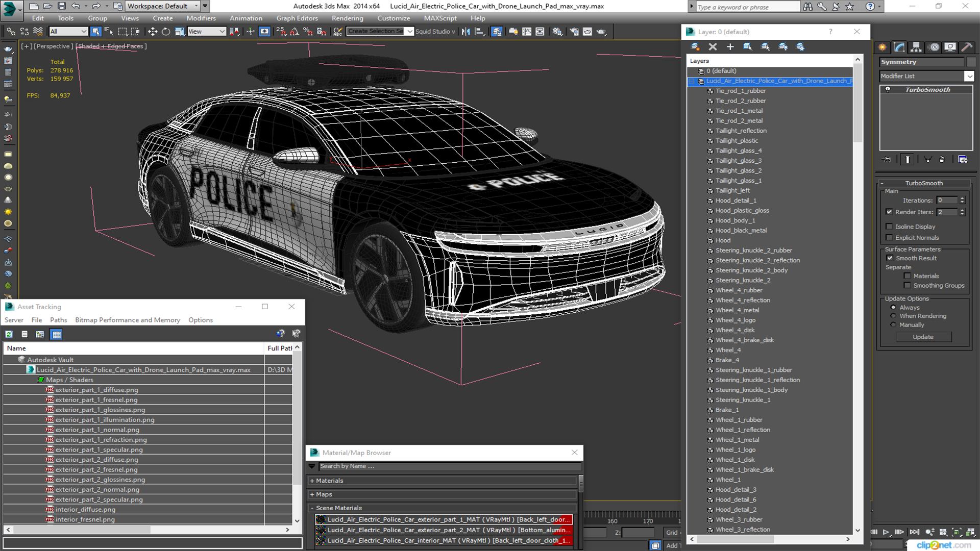The width and height of the screenshot is (980, 551).
Task: Click the Asset Tracking horizontal scrollbar
Action: [148, 530]
